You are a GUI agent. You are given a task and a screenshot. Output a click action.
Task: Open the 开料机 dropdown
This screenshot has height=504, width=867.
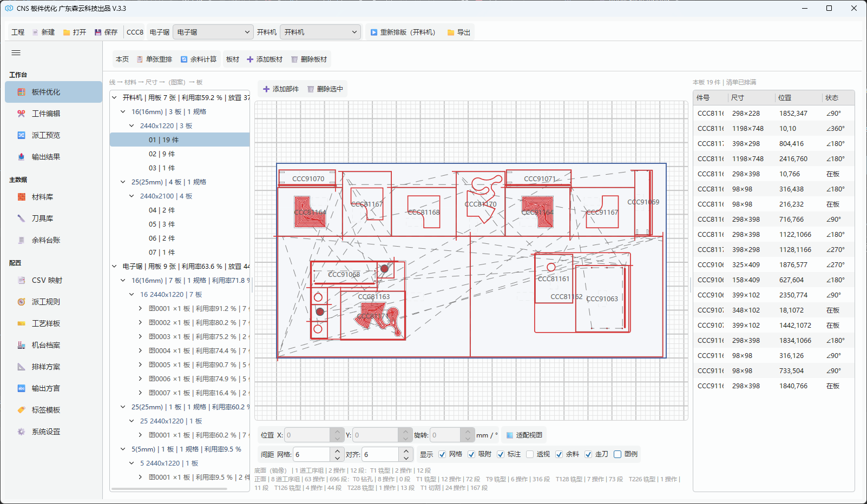point(320,32)
